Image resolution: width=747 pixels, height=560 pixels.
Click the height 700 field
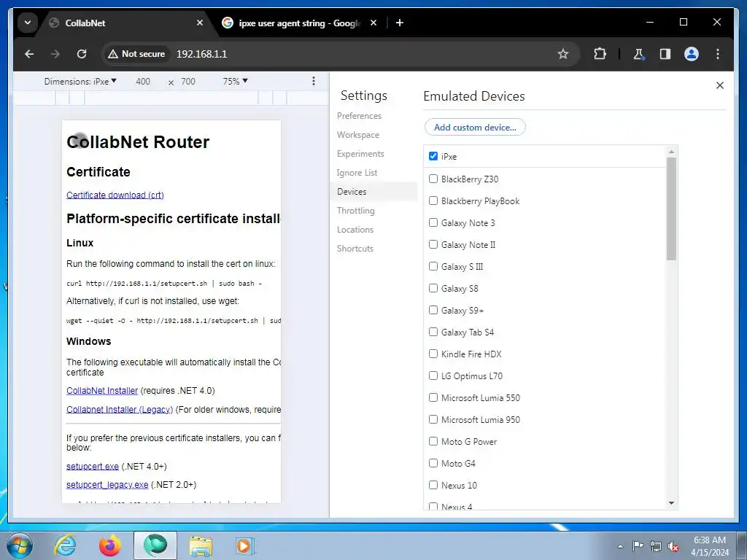coord(188,82)
